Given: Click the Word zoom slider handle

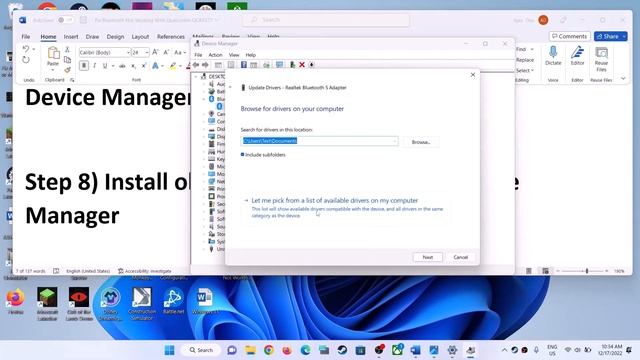Looking at the screenshot, I should pyautogui.click(x=587, y=271).
